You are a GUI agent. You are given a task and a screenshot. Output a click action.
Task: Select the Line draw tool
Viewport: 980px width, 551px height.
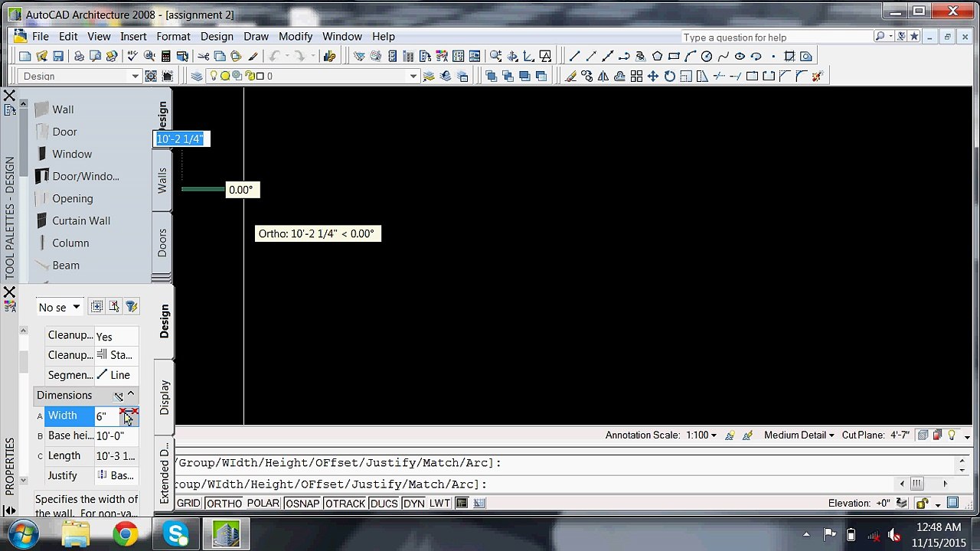(x=574, y=56)
